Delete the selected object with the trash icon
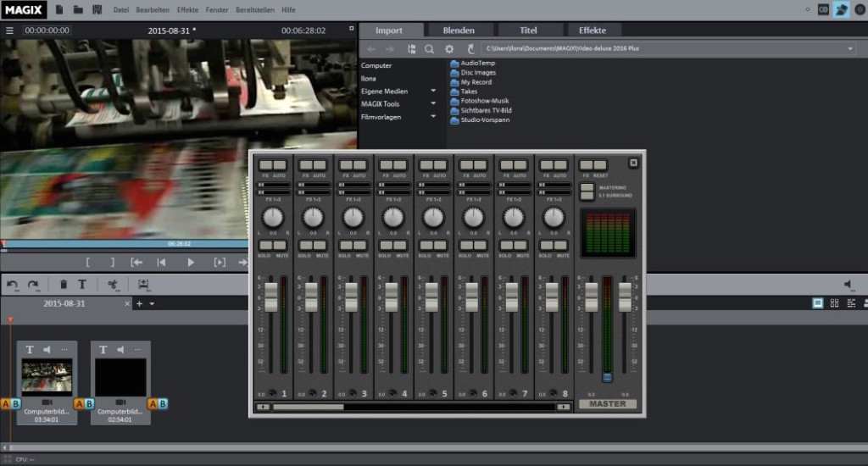 tap(63, 285)
